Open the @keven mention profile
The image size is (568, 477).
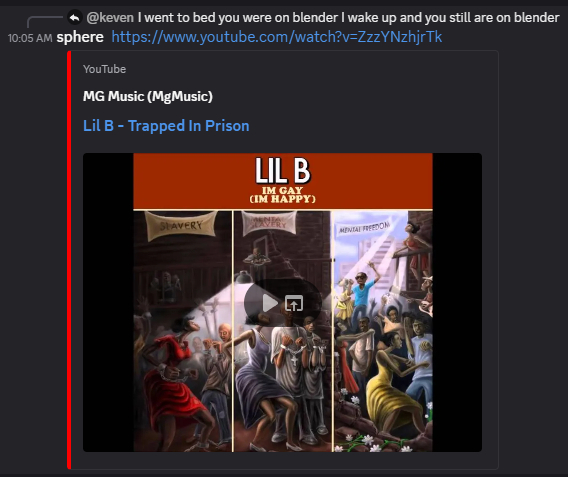(x=110, y=17)
